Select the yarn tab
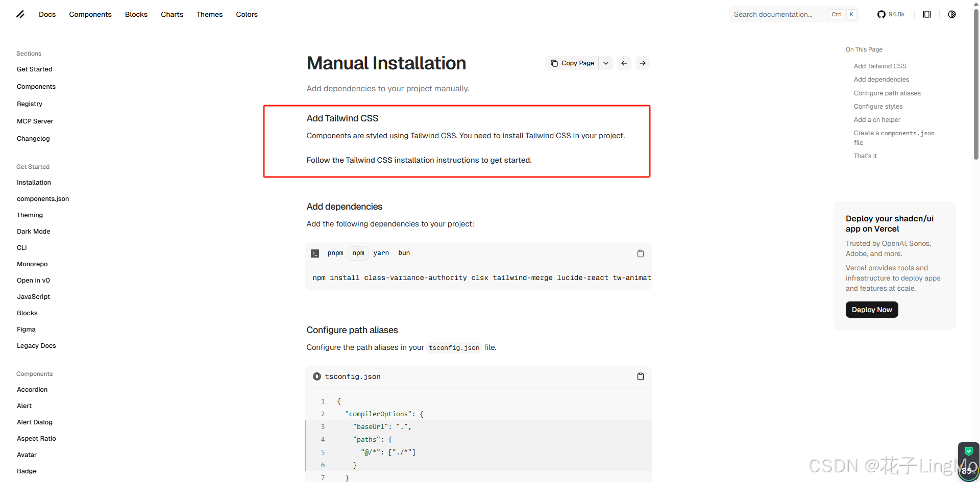980x482 pixels. coord(381,253)
